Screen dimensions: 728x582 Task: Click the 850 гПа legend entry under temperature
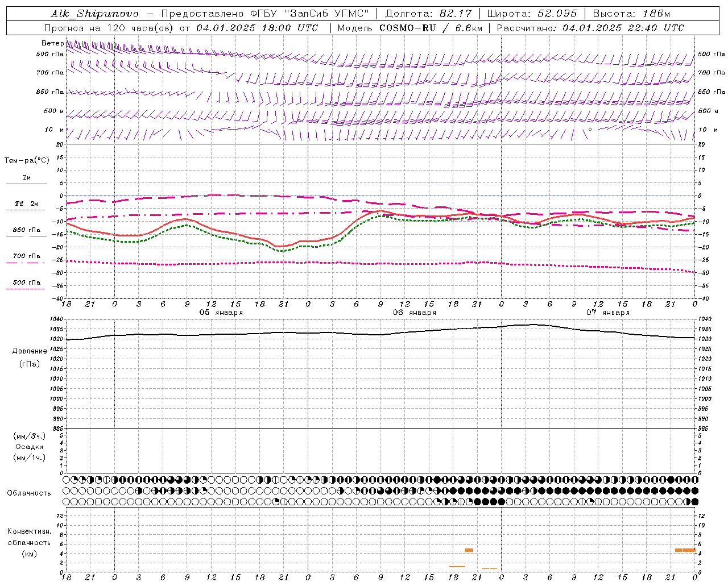coord(27,230)
